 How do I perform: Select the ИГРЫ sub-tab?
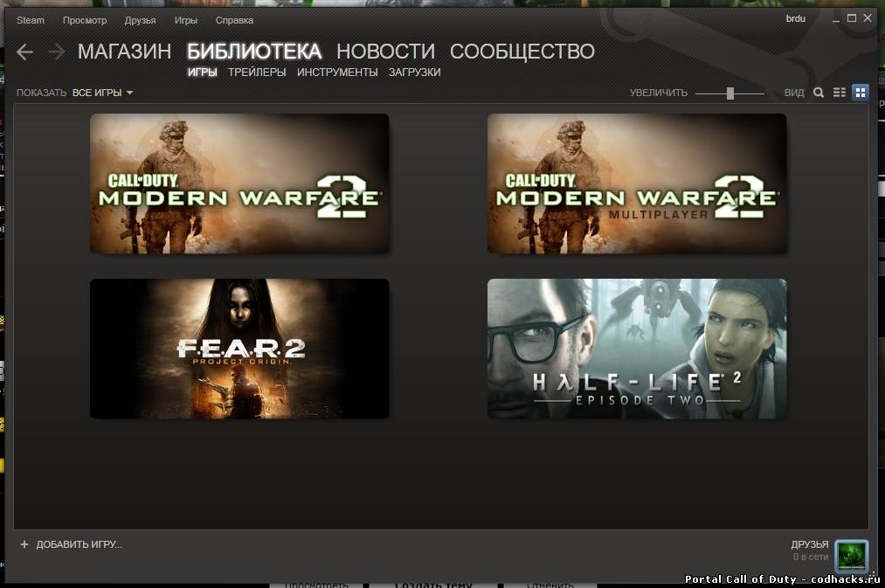pyautogui.click(x=202, y=73)
